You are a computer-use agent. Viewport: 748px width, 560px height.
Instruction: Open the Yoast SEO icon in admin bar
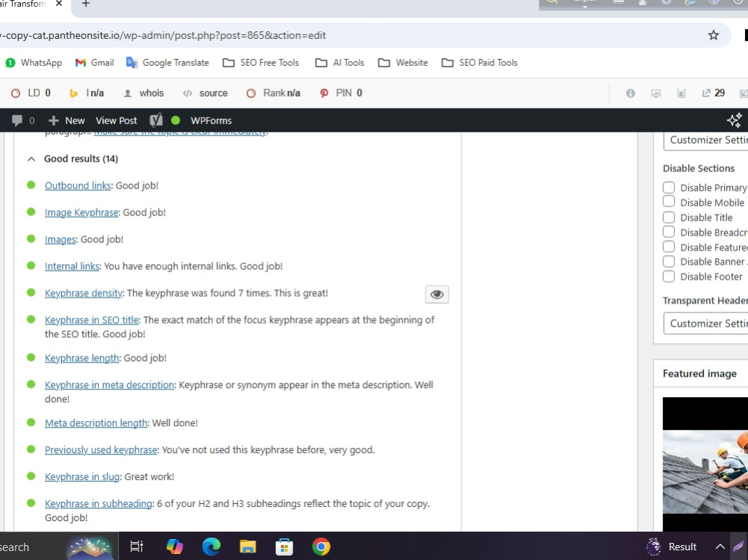pyautogui.click(x=156, y=120)
